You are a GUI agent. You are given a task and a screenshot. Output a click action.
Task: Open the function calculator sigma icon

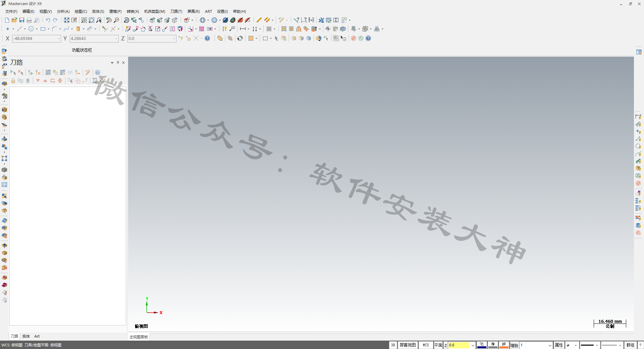click(x=336, y=20)
